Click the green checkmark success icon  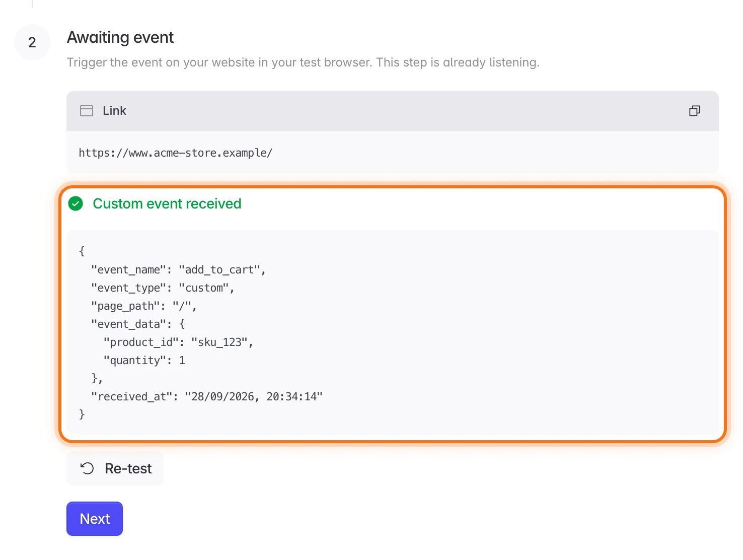point(76,203)
